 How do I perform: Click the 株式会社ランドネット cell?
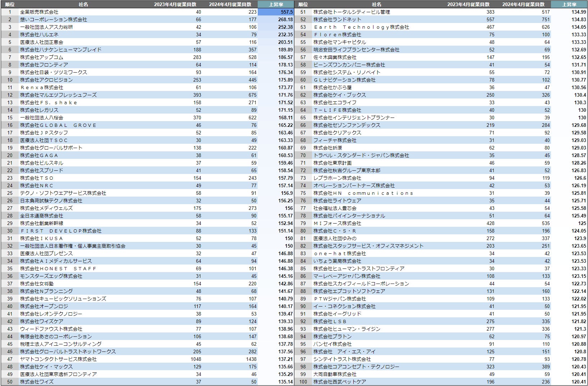[337, 19]
